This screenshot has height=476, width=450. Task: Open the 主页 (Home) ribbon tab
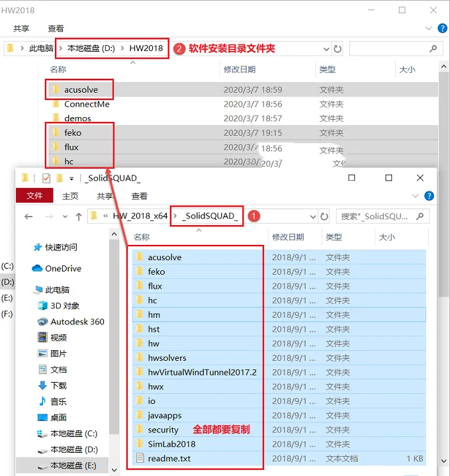click(70, 196)
